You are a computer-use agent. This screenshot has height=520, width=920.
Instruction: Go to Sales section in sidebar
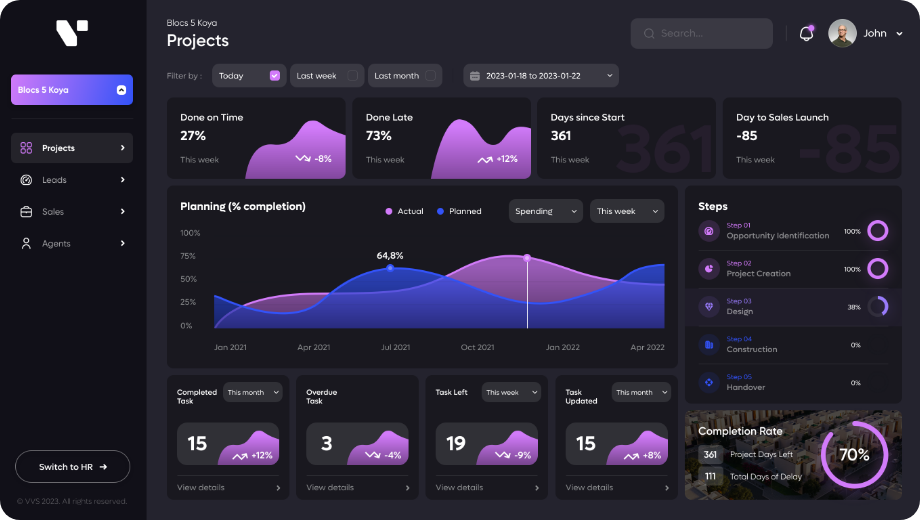coord(72,212)
